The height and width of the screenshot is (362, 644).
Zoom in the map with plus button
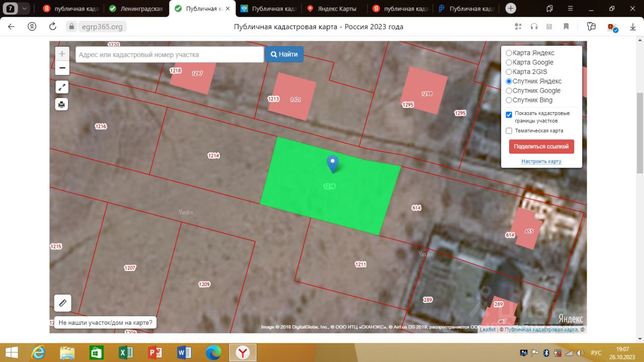[62, 54]
